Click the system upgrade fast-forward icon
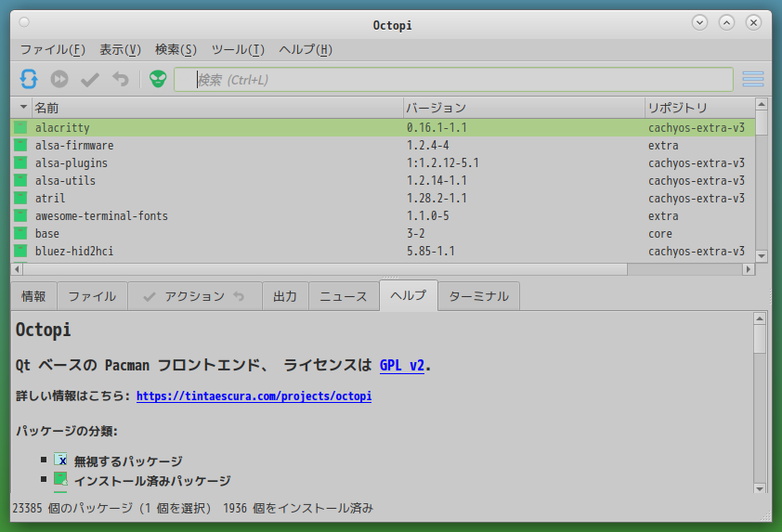782x532 pixels. point(59,79)
